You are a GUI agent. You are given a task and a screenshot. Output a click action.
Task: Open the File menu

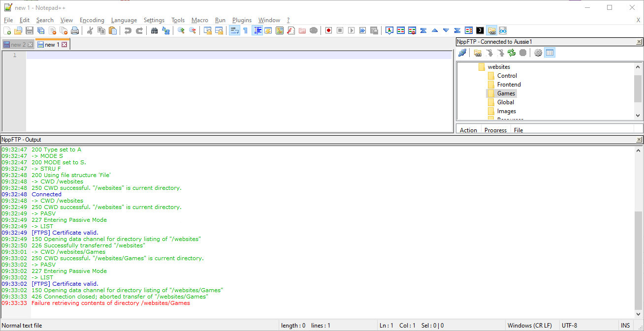click(8, 20)
